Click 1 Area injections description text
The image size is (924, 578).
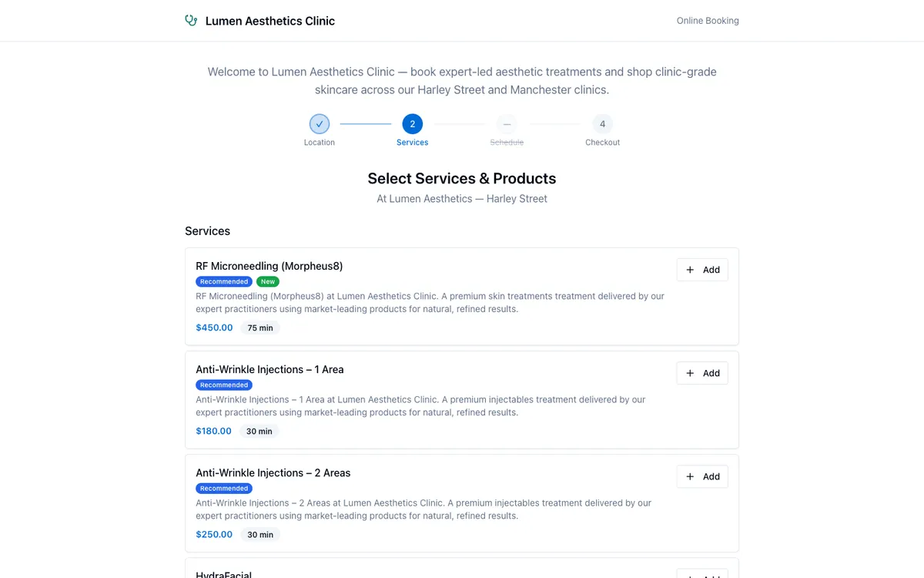(420, 405)
